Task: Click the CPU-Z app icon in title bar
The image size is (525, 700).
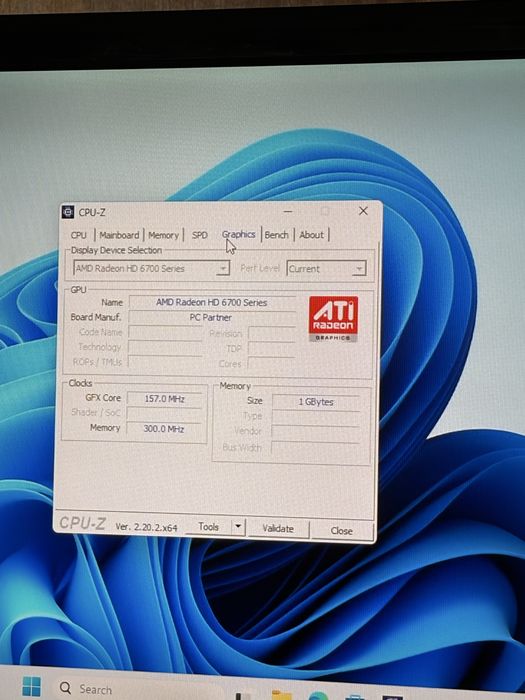Action: pyautogui.click(x=68, y=212)
